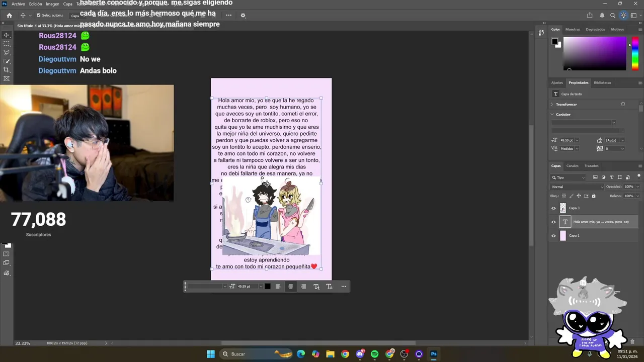Open the Medidas kerning dropdown
Screen dimensions: 644x362
tap(577, 148)
